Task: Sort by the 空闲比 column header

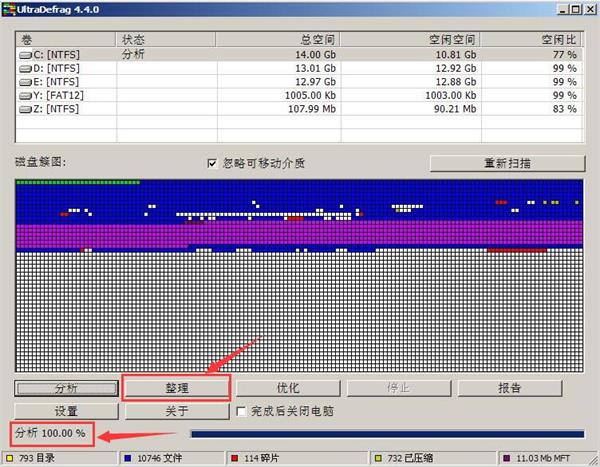Action: (531, 39)
